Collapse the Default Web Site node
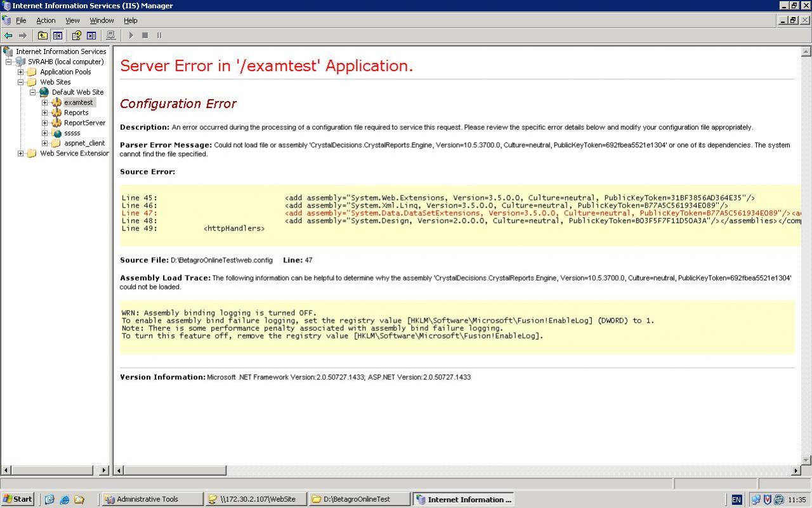812x508 pixels. click(x=32, y=92)
